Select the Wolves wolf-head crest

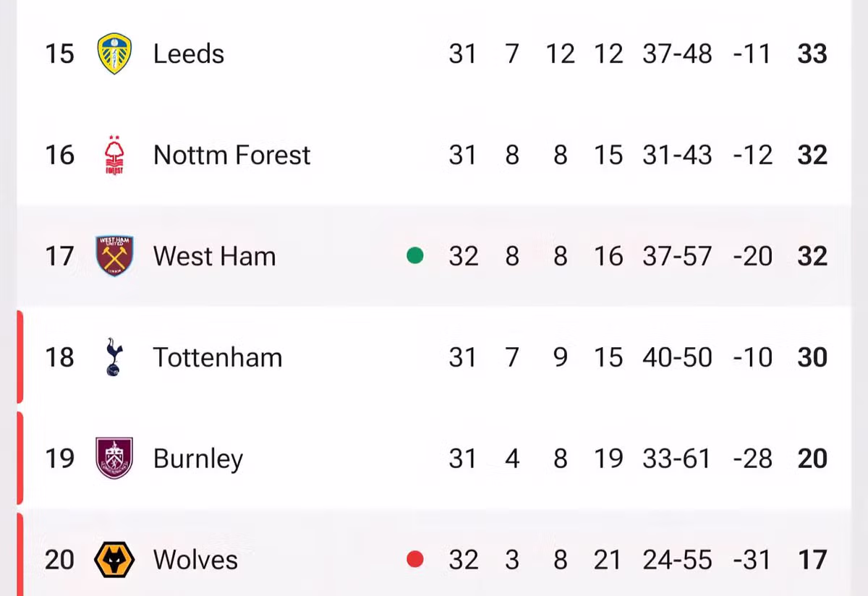pos(114,560)
